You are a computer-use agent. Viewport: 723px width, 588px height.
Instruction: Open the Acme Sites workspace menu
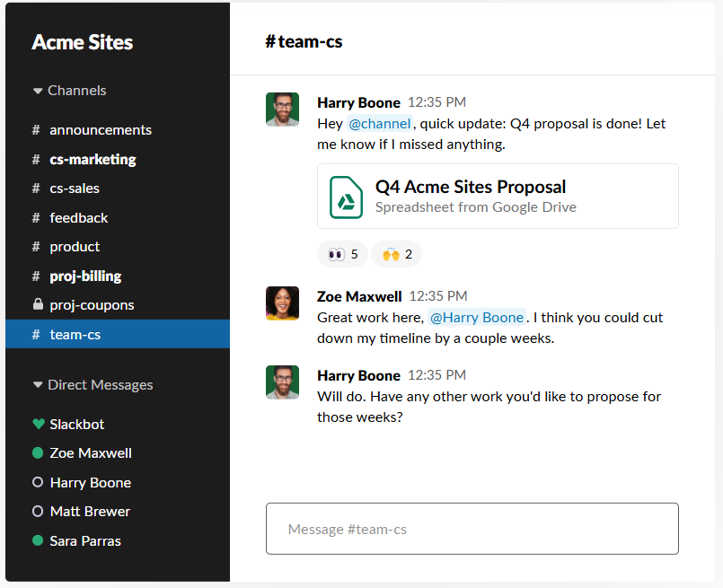pyautogui.click(x=83, y=42)
